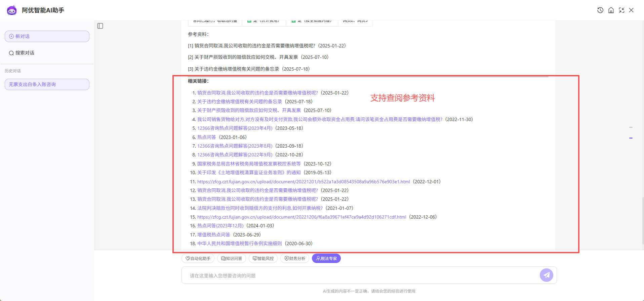The height and width of the screenshot is (301, 644).
Task: Open link 关于财产损毁收到的赔偿款 in related links
Action: coord(249,110)
